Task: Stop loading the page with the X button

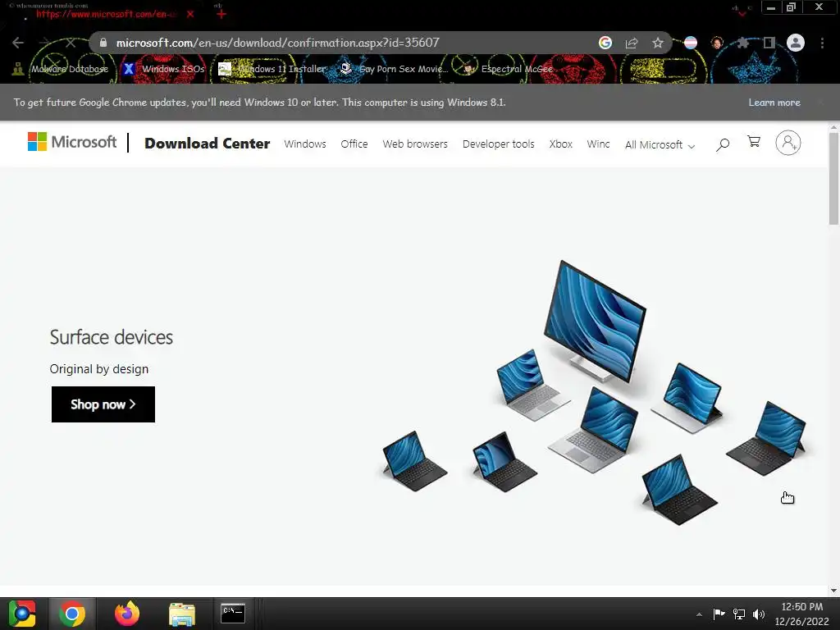Action: [71, 43]
